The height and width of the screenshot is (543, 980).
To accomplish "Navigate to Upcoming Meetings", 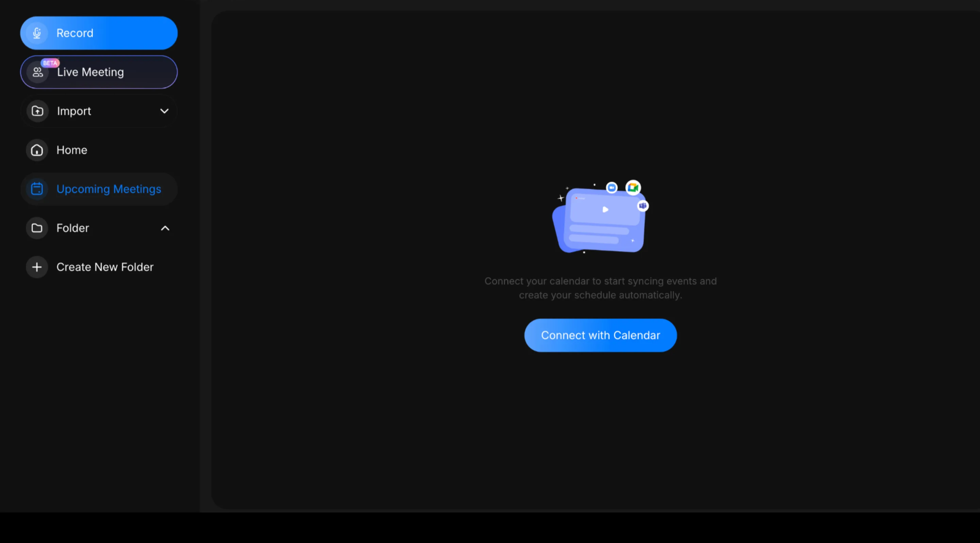I will [108, 189].
